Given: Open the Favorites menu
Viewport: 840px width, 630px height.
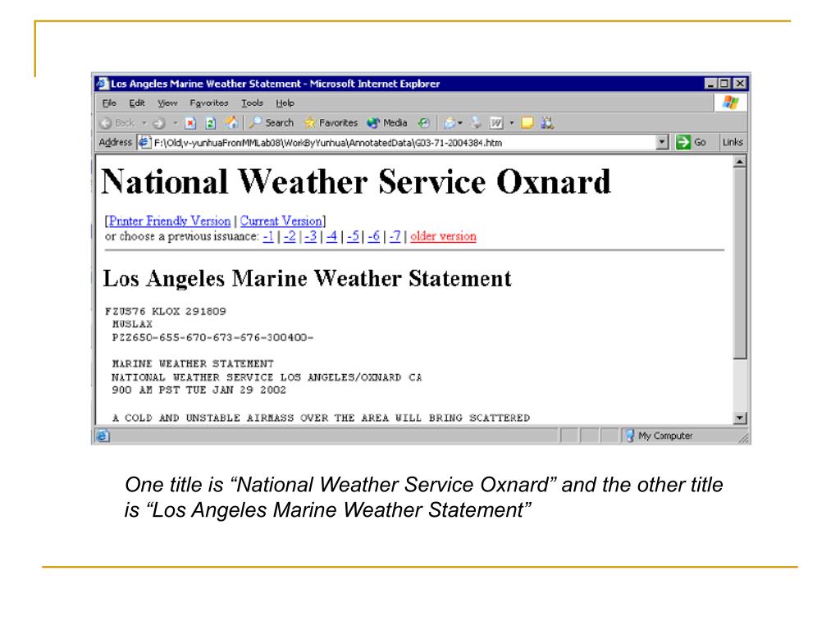Looking at the screenshot, I should (x=209, y=103).
